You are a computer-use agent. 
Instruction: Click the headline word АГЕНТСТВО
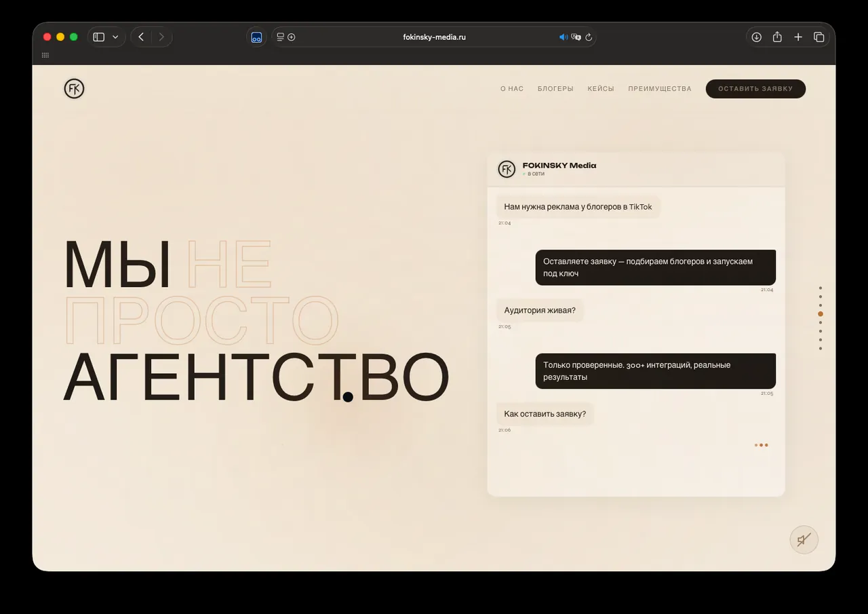pos(256,377)
